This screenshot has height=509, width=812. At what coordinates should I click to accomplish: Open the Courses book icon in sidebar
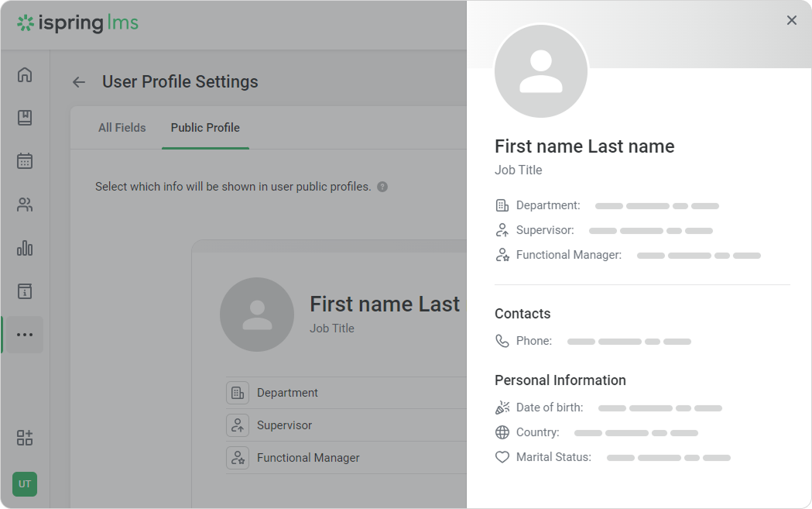tap(25, 118)
